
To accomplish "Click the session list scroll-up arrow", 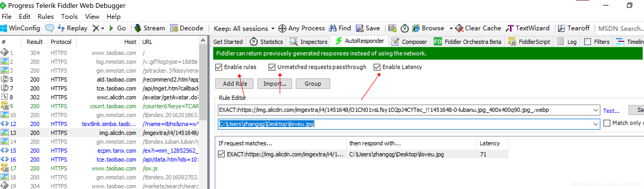I will point(203,41).
